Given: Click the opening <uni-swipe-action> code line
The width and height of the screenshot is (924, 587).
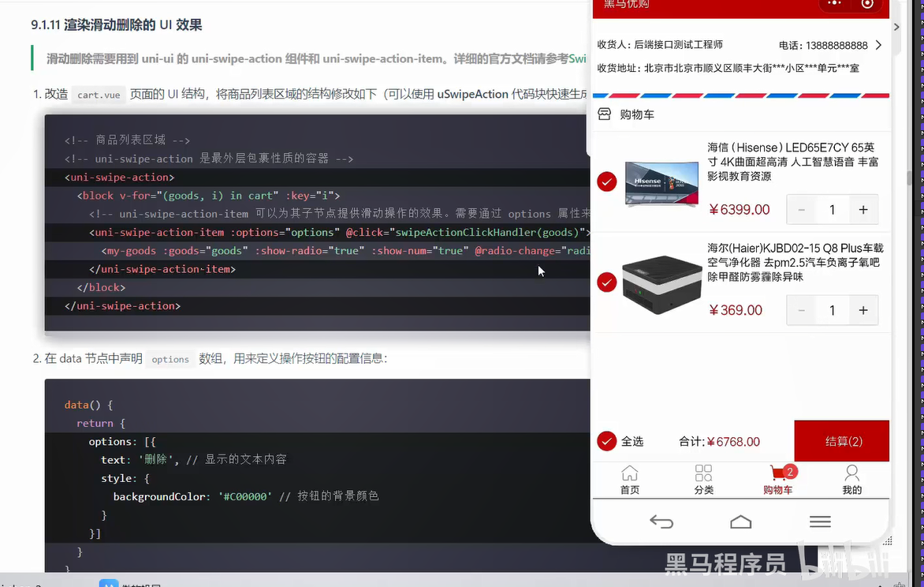Looking at the screenshot, I should pos(120,178).
